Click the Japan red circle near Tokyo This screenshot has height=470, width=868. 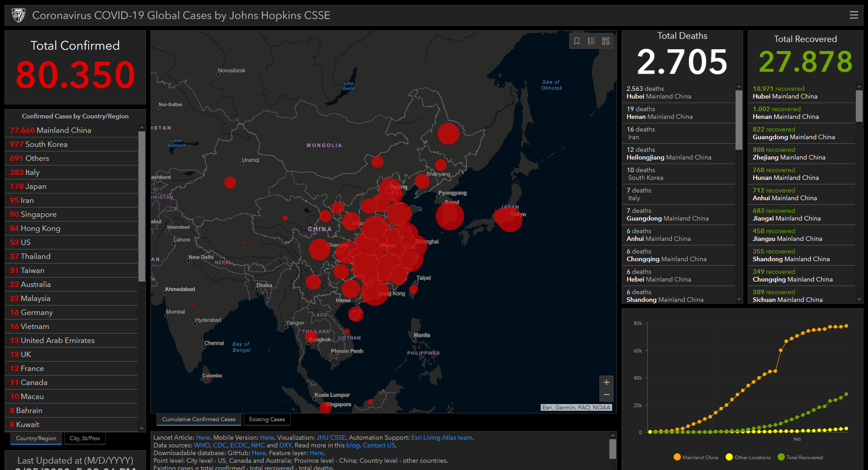click(x=509, y=219)
